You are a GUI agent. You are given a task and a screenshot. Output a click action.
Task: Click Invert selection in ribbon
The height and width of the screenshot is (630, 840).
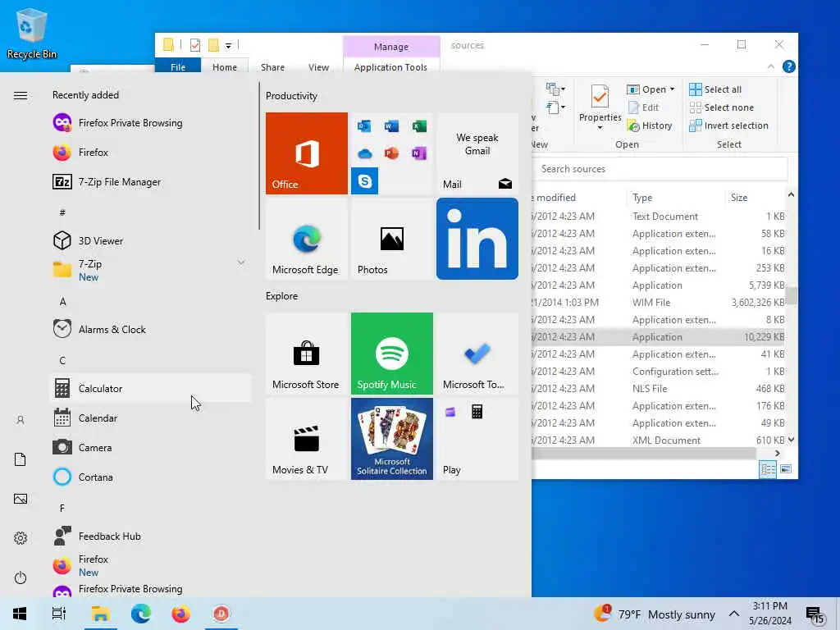pyautogui.click(x=728, y=126)
